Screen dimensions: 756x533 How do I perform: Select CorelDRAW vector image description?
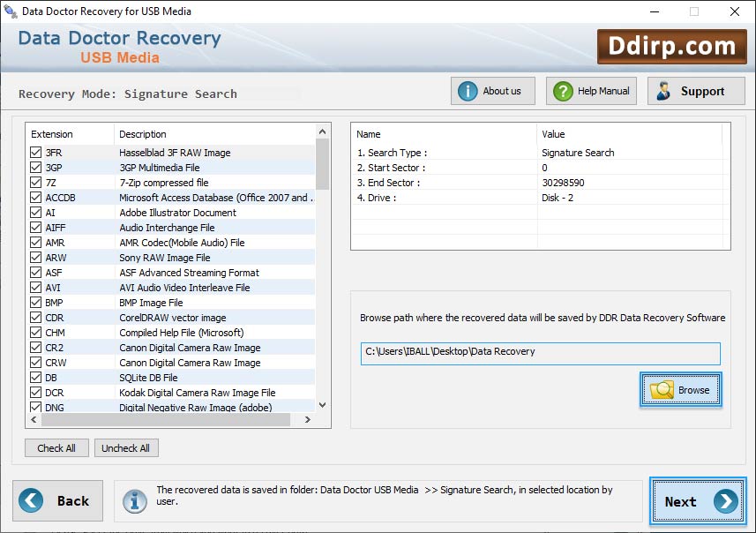click(x=173, y=318)
